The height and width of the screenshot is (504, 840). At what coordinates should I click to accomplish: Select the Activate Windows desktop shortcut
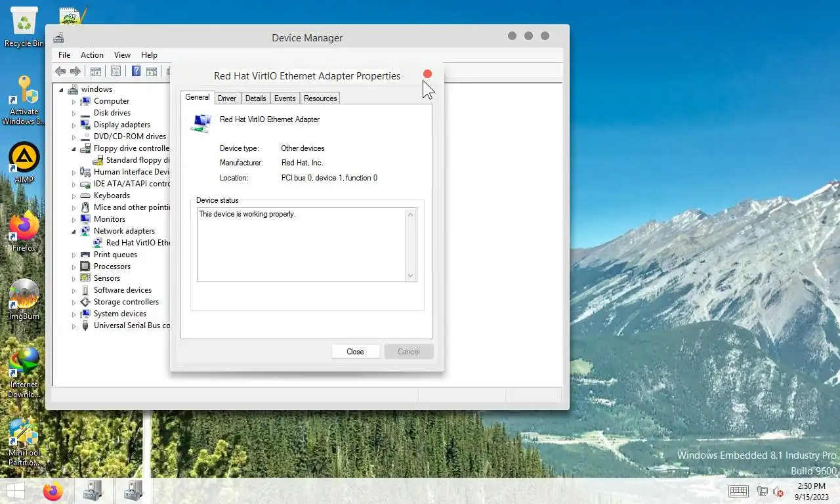tap(24, 100)
